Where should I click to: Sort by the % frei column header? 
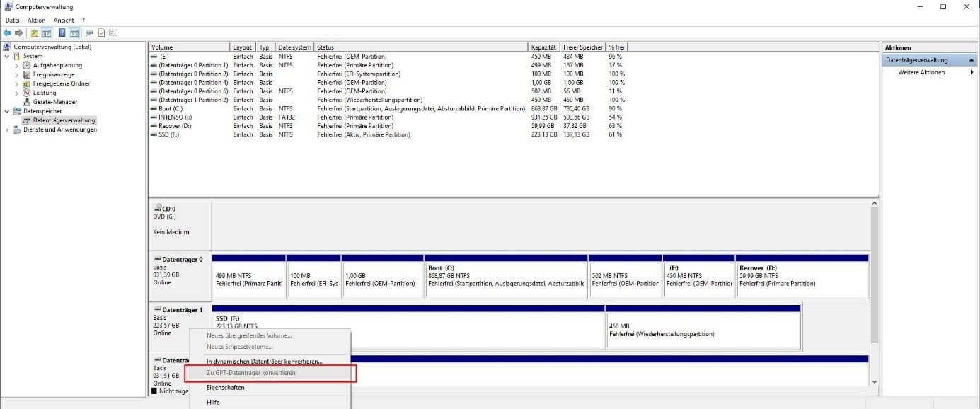tap(616, 47)
